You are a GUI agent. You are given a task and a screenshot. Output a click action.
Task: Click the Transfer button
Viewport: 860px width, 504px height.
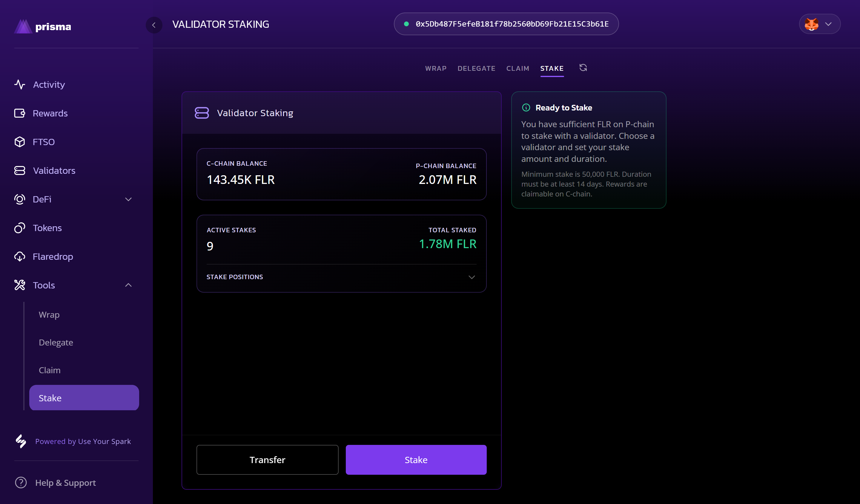(x=267, y=460)
